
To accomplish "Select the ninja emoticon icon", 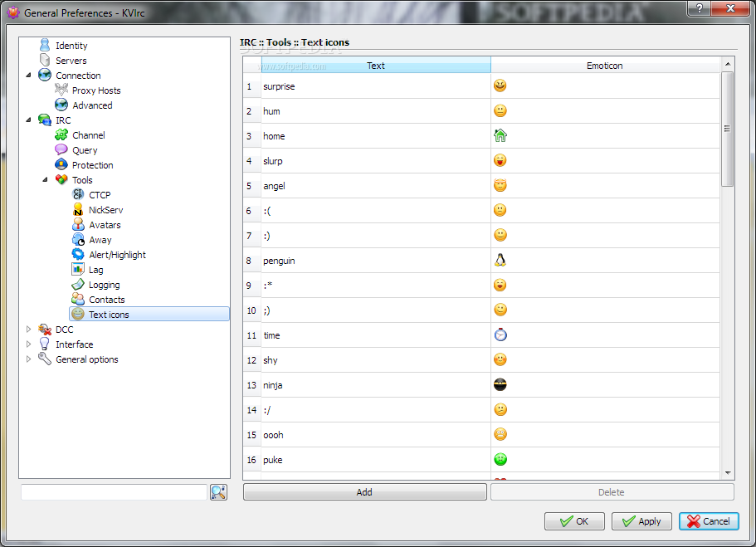I will [500, 384].
